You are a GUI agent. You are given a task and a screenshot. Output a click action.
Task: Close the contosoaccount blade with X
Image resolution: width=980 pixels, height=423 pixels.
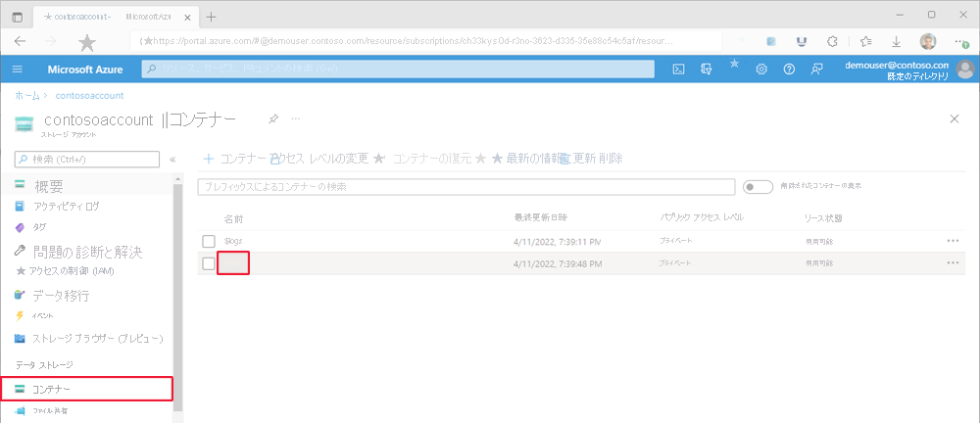[x=955, y=118]
